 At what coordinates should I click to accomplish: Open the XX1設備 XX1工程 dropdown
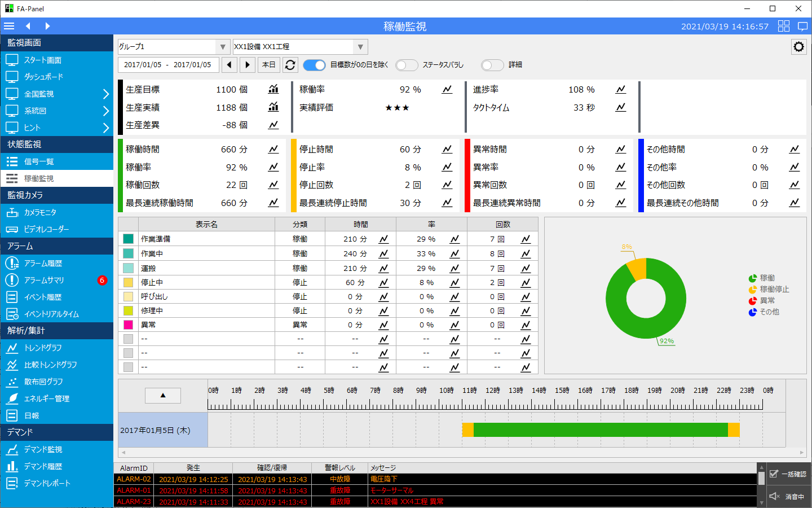tap(300, 47)
